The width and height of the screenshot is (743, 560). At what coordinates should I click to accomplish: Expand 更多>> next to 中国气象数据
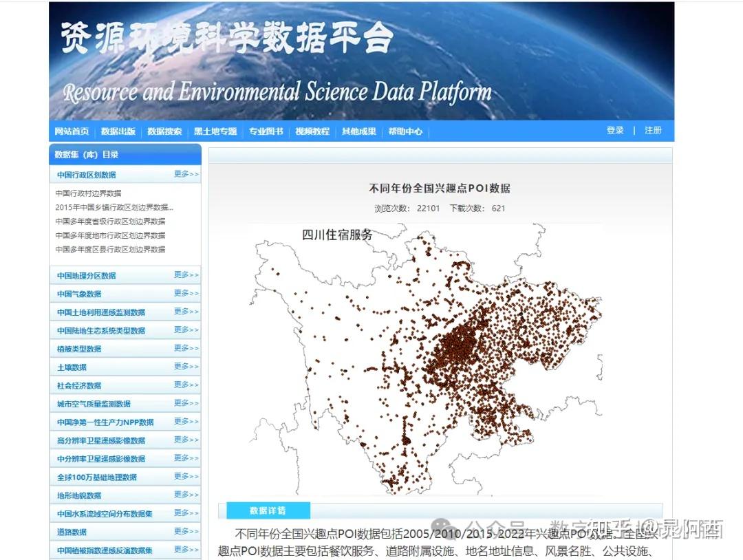click(x=185, y=293)
